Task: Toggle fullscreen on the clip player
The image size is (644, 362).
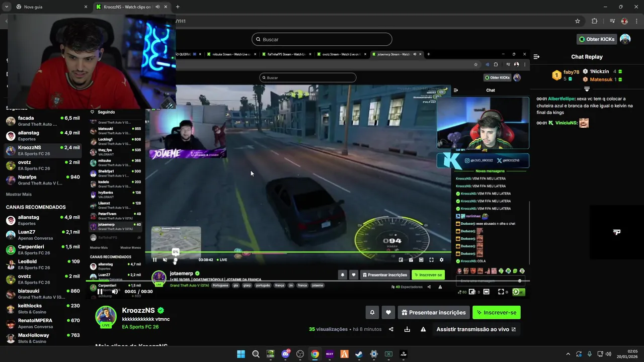Action: click(501, 292)
